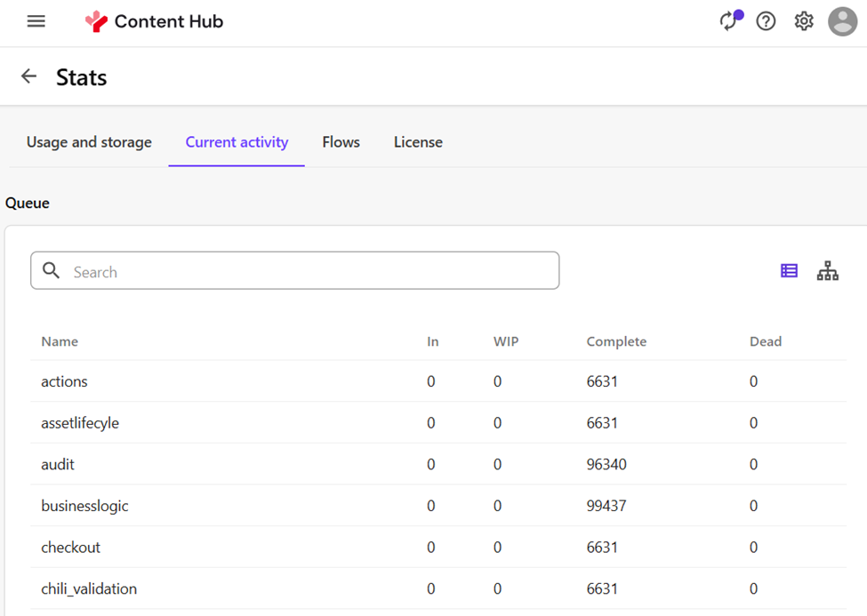Select the actions queue row
This screenshot has height=616, width=867.
[64, 381]
